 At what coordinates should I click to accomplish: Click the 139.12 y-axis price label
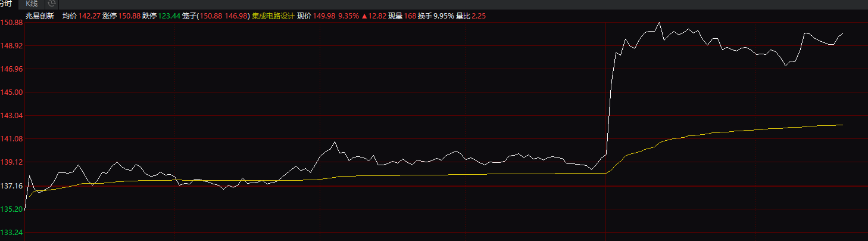pyautogui.click(x=12, y=162)
